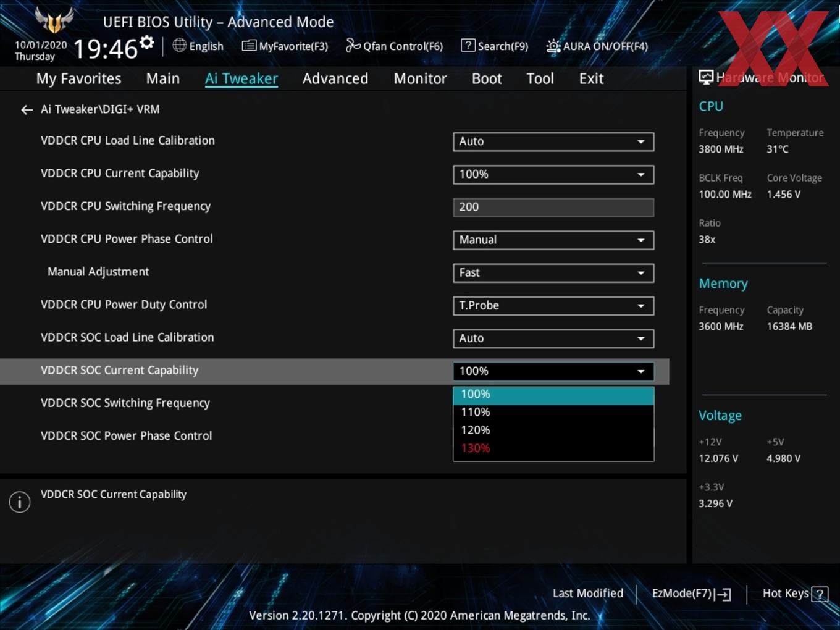Choose 110% in the open list
Screen dimensions: 840x630
click(553, 412)
